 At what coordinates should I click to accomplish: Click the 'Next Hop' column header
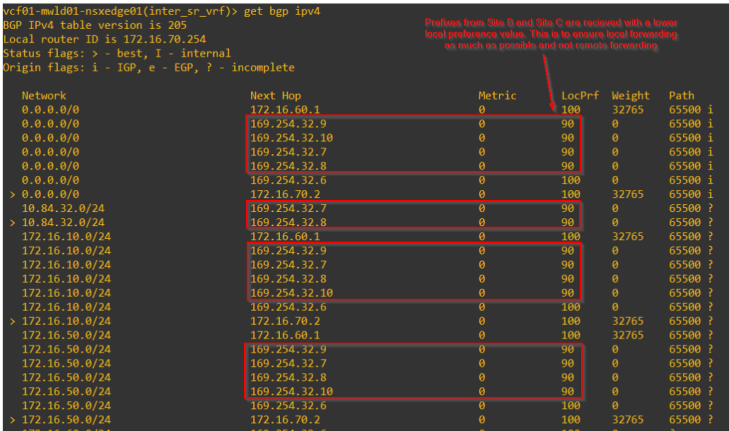pyautogui.click(x=276, y=95)
